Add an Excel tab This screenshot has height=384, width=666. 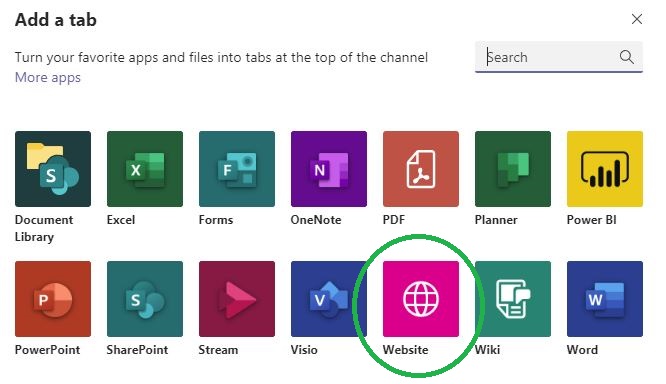[145, 169]
